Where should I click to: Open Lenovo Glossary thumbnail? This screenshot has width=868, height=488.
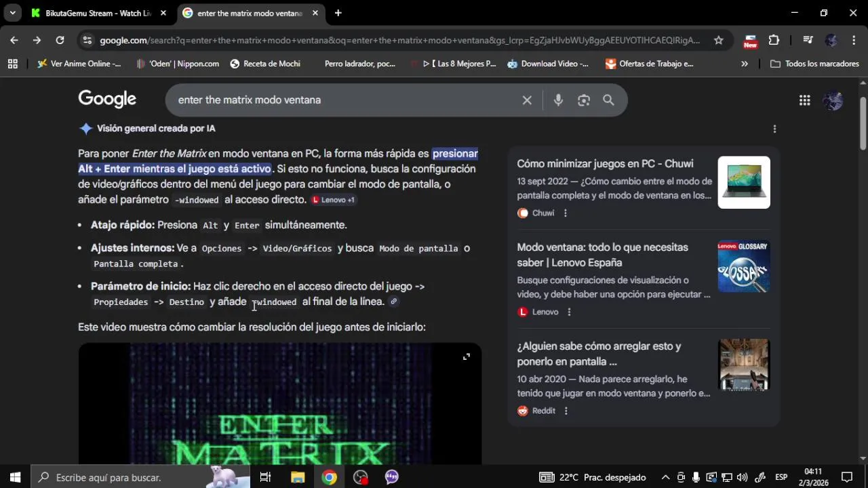click(744, 266)
